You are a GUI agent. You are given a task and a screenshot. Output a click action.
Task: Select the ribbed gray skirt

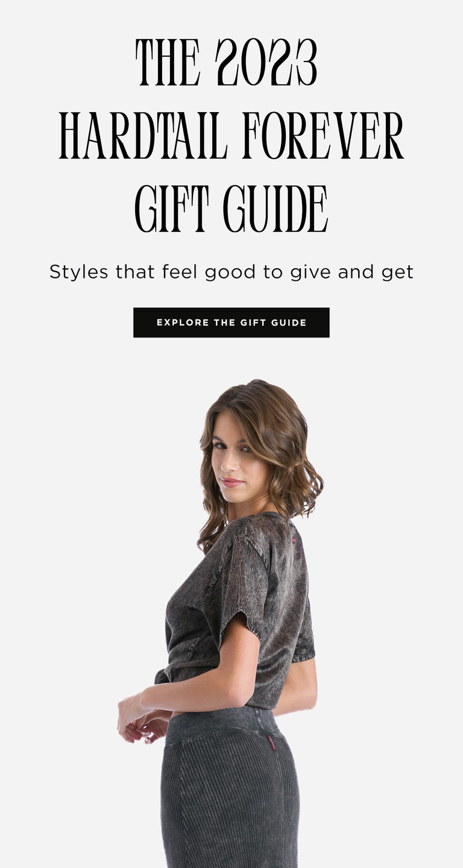[229, 790]
